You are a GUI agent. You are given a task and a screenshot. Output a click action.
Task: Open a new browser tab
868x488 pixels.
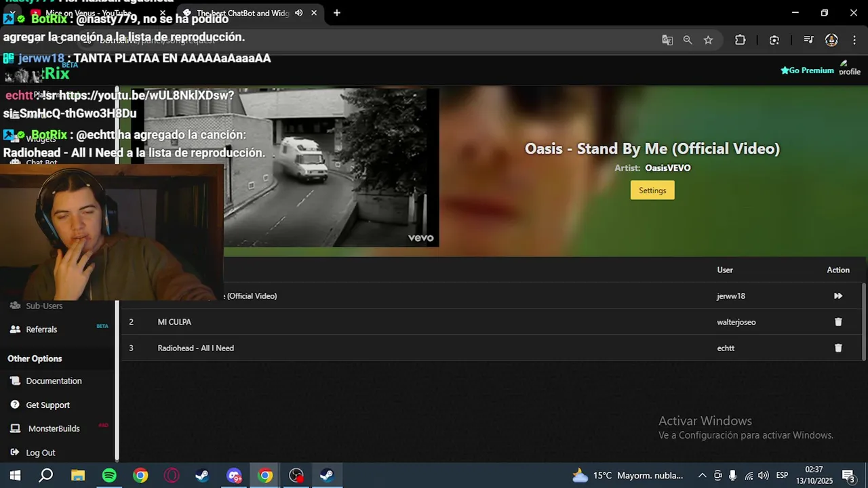tap(336, 13)
